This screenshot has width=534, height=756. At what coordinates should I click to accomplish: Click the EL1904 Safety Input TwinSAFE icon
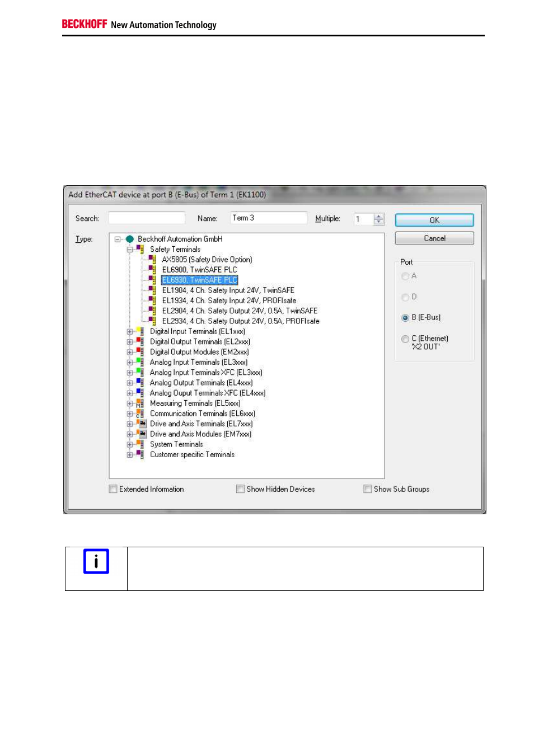[x=152, y=290]
